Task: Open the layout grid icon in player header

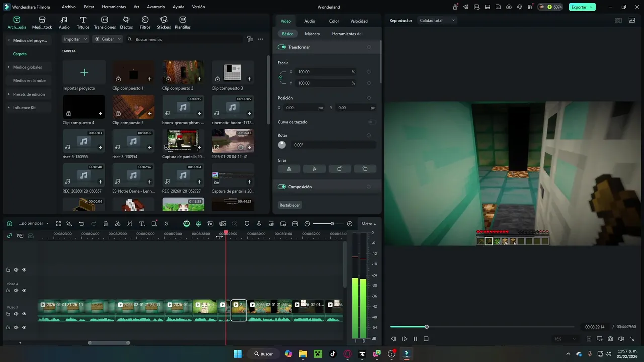Action: tap(618, 21)
